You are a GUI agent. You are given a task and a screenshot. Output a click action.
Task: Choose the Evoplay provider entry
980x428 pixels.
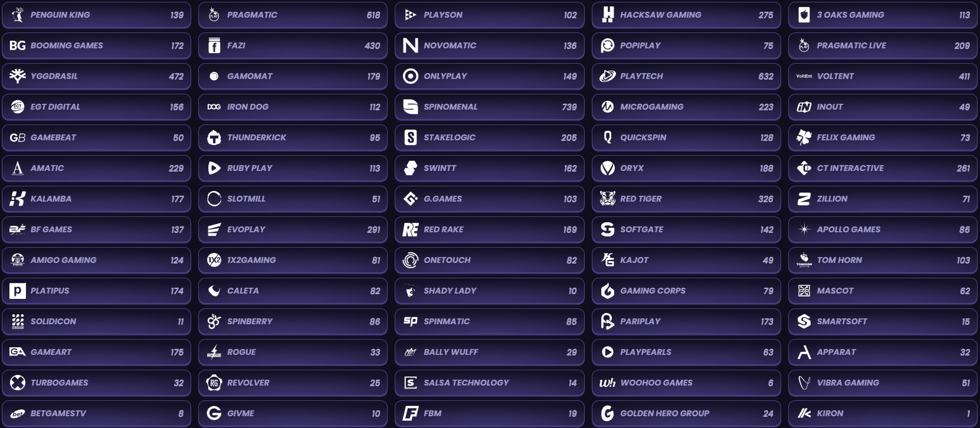tap(293, 229)
